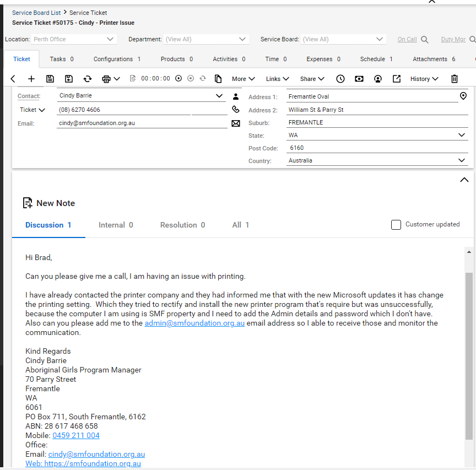This screenshot has height=470, width=476.
Task: Tick the Customer updated checkbox
Action: coord(396,225)
